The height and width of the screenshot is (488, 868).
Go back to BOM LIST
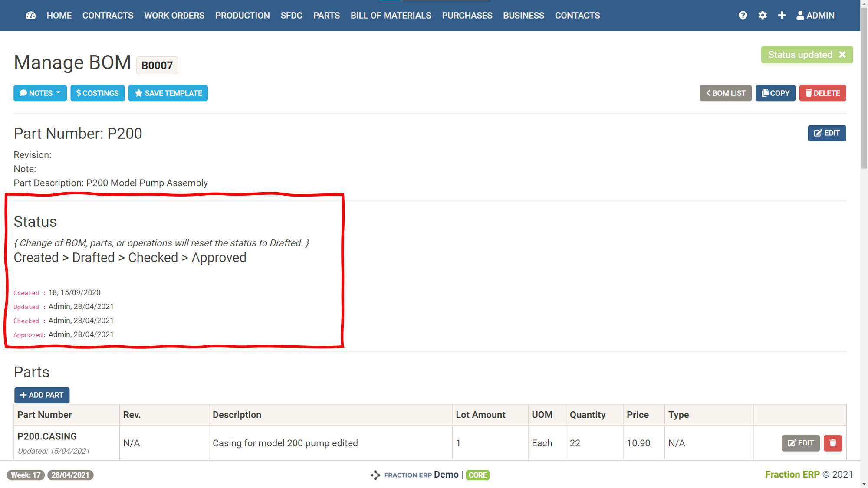click(x=725, y=93)
